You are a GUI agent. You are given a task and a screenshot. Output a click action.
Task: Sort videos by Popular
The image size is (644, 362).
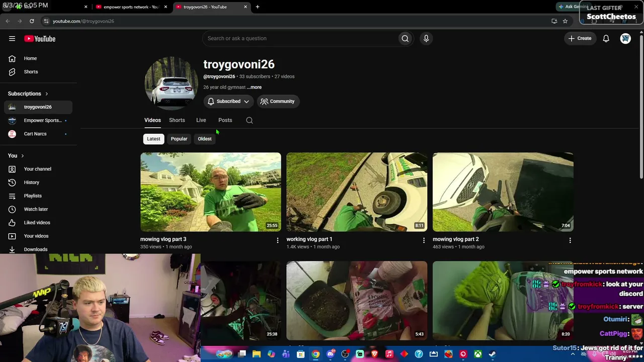click(x=179, y=139)
